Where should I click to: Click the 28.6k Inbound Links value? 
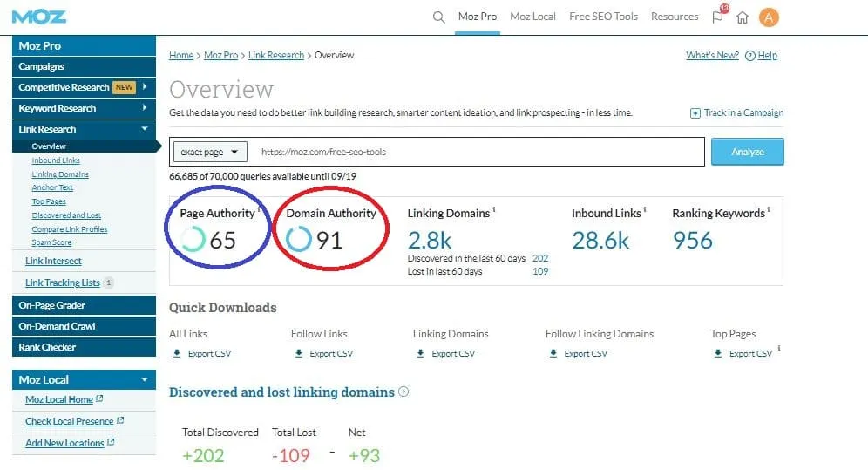pyautogui.click(x=600, y=241)
